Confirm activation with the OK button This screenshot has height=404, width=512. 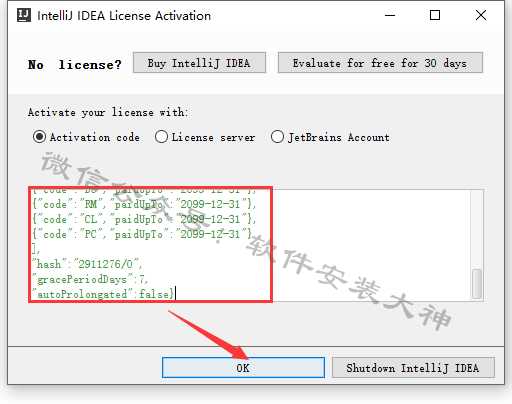click(x=243, y=368)
